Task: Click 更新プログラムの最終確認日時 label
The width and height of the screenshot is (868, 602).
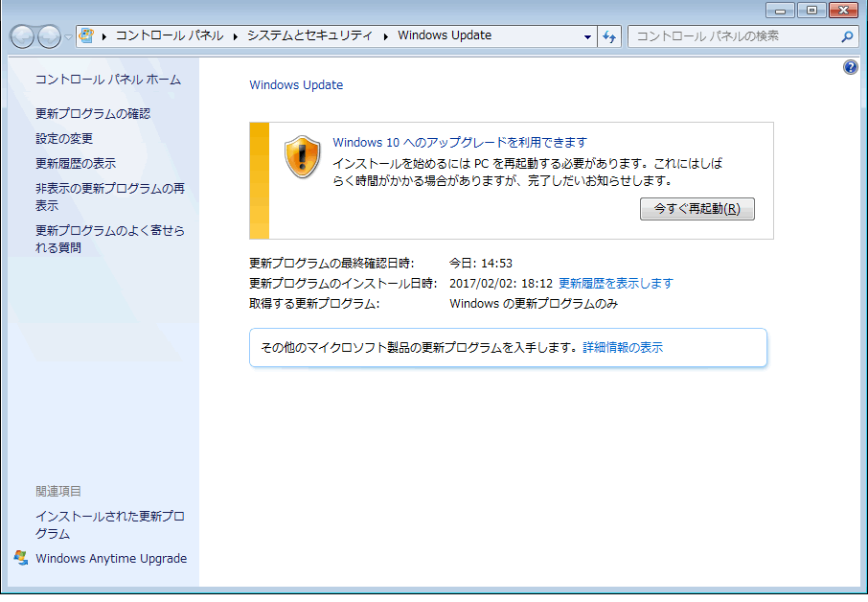Action: (x=331, y=263)
